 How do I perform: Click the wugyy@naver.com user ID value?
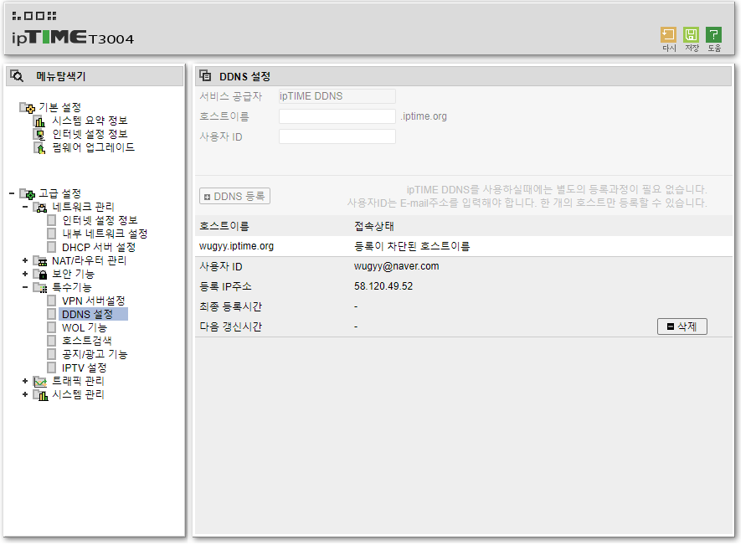pyautogui.click(x=396, y=266)
